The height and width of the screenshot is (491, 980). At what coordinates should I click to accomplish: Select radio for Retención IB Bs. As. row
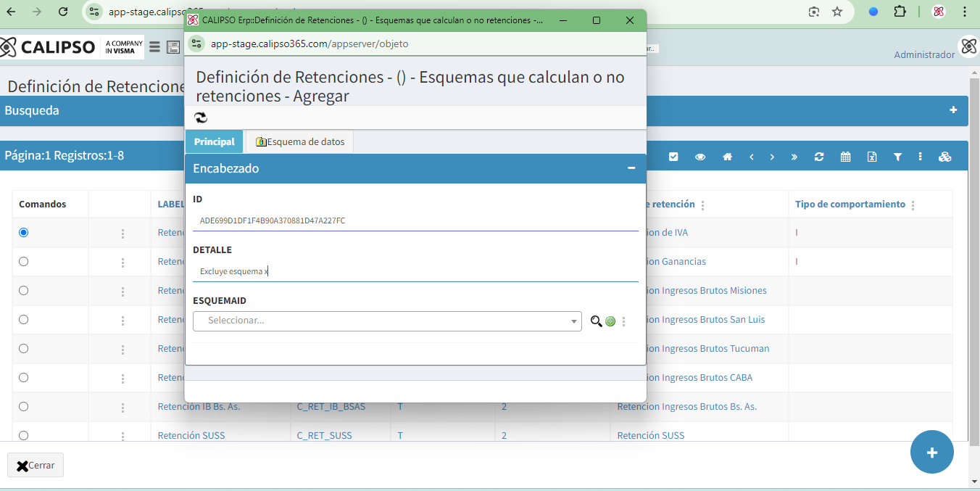point(24,406)
